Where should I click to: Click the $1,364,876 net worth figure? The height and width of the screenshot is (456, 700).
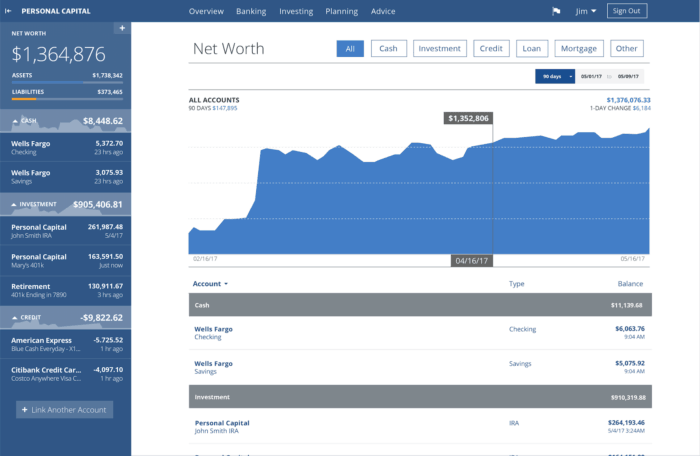click(x=58, y=54)
